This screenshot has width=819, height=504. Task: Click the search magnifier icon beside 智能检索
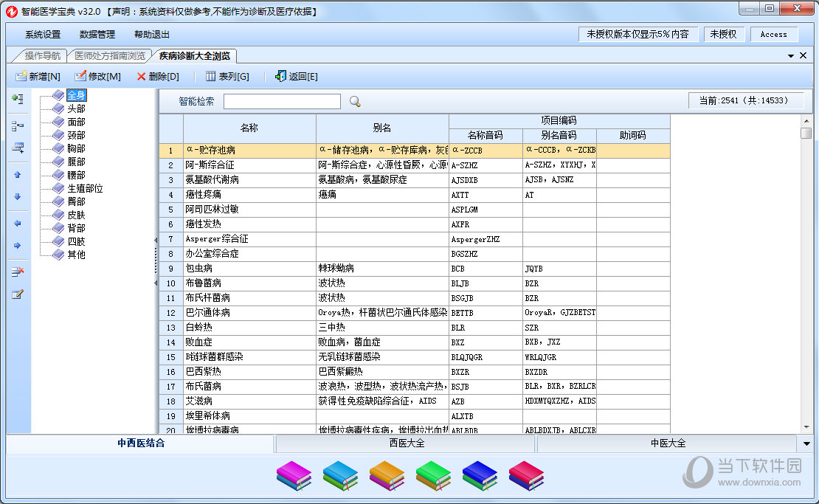point(355,102)
